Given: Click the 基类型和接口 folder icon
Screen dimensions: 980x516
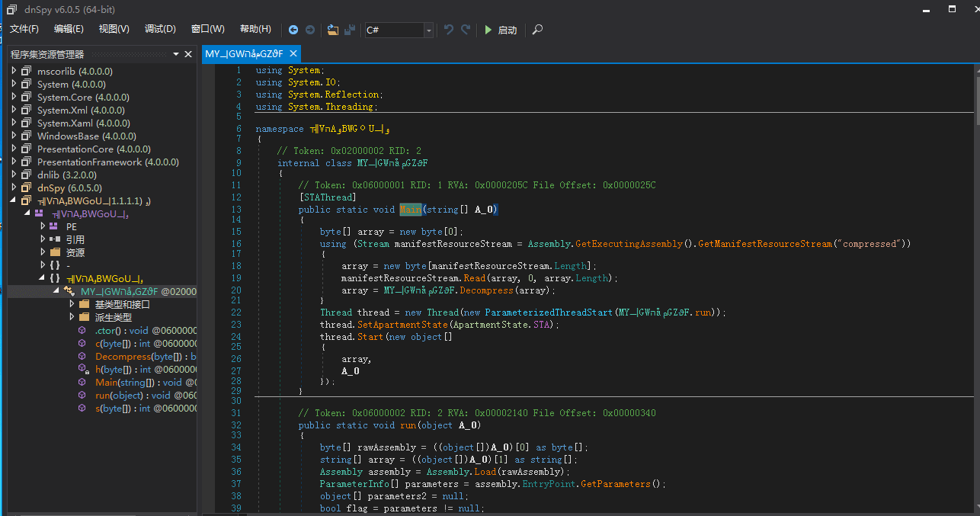Looking at the screenshot, I should click(x=84, y=304).
